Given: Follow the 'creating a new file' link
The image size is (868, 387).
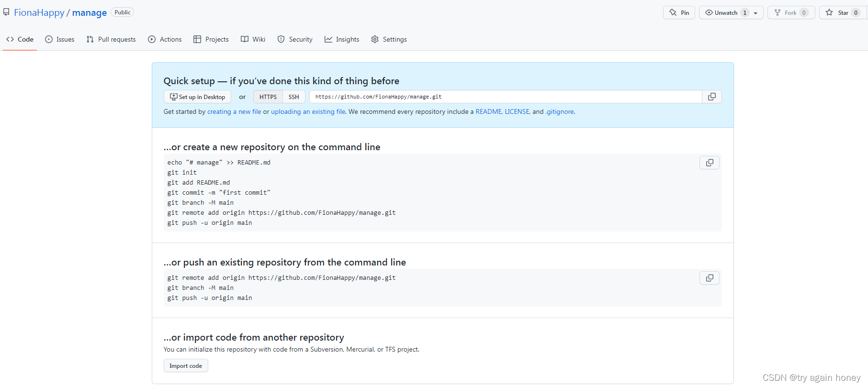Looking at the screenshot, I should pyautogui.click(x=234, y=111).
